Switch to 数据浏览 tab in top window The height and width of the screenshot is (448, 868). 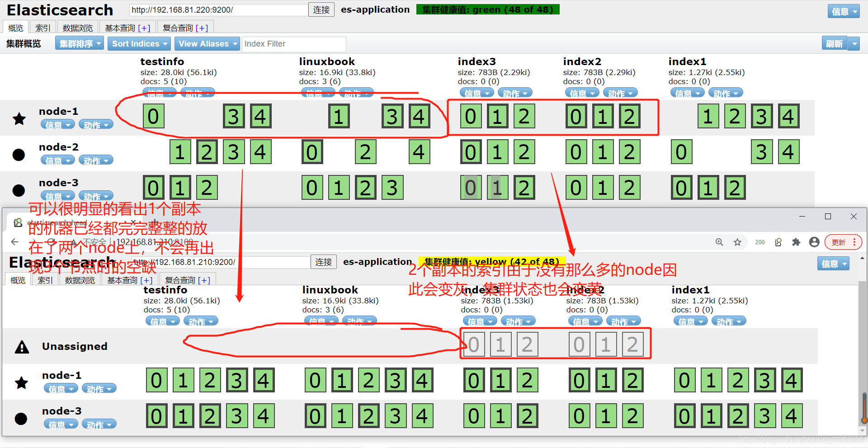pyautogui.click(x=78, y=28)
